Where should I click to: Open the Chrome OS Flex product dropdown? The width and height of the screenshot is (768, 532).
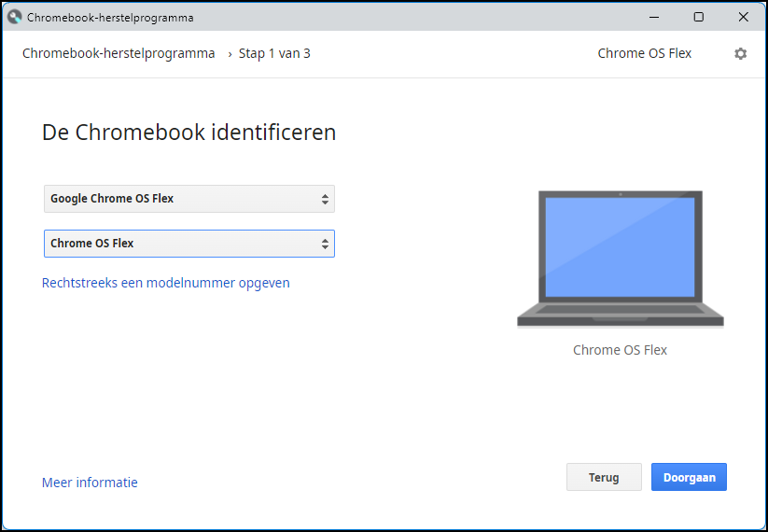click(189, 244)
